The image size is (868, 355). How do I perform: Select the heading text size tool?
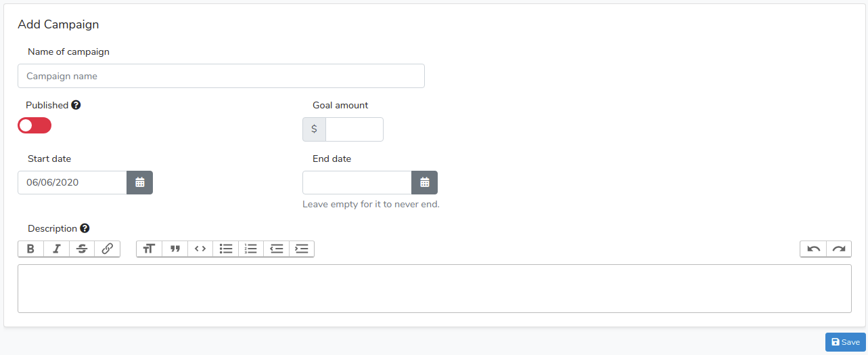coord(149,249)
